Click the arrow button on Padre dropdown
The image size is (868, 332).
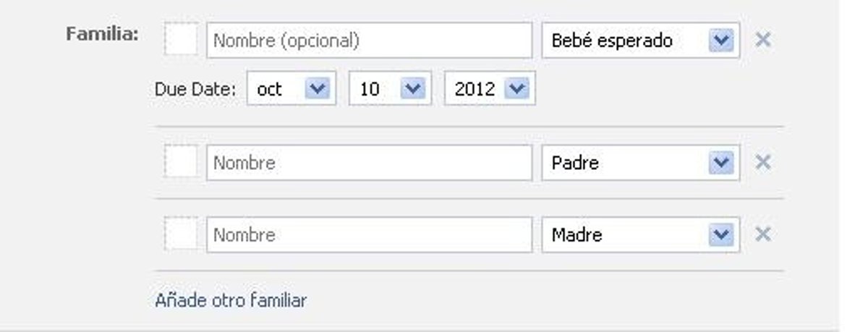point(720,163)
